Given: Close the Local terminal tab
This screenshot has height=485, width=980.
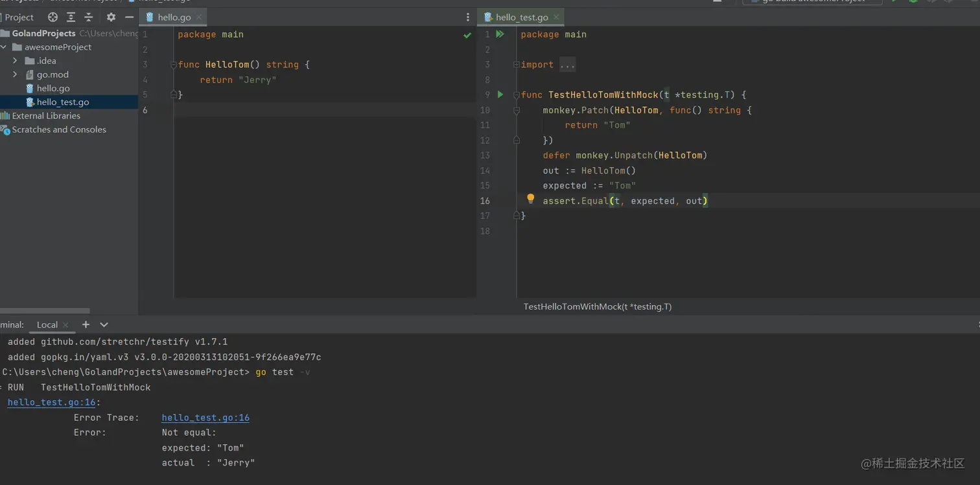Looking at the screenshot, I should pos(65,325).
